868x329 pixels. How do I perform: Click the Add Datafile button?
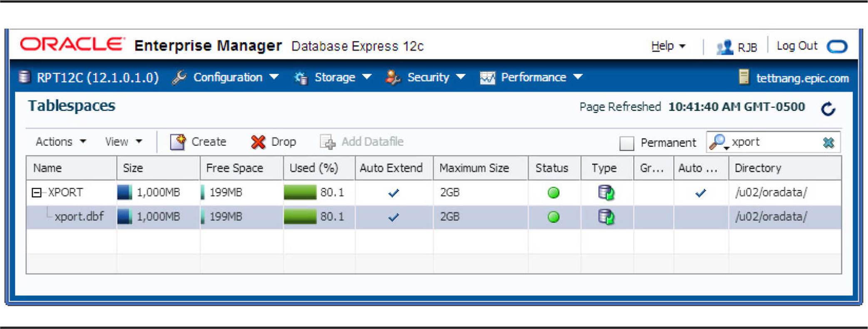click(x=362, y=142)
